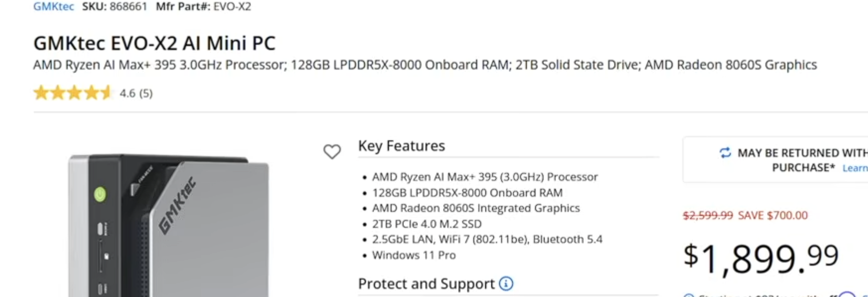Screen dimensions: 868x297
Task: Click the return policy arrows icon
Action: (x=725, y=153)
